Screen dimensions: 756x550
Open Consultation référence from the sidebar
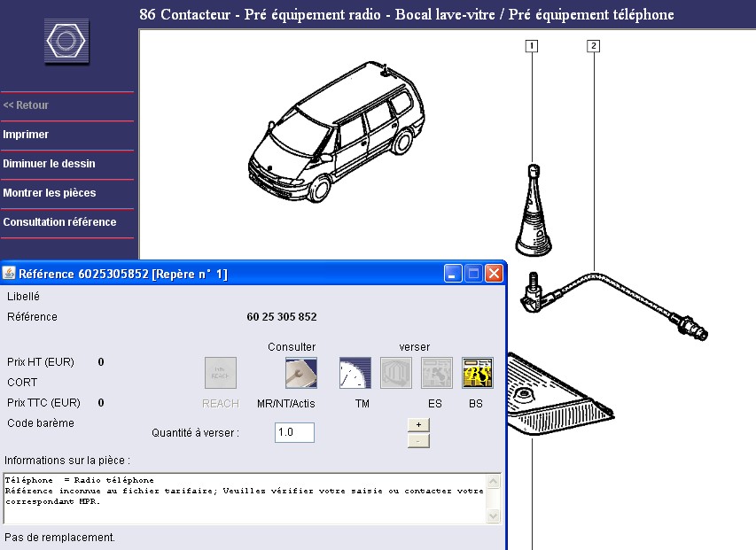59,222
